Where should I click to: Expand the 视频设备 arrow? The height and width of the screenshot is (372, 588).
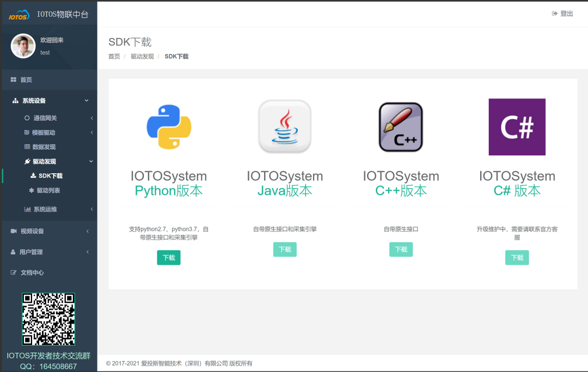(87, 231)
